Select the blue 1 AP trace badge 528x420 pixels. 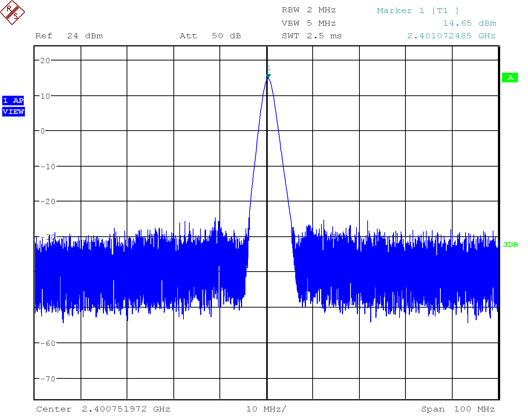coord(13,101)
